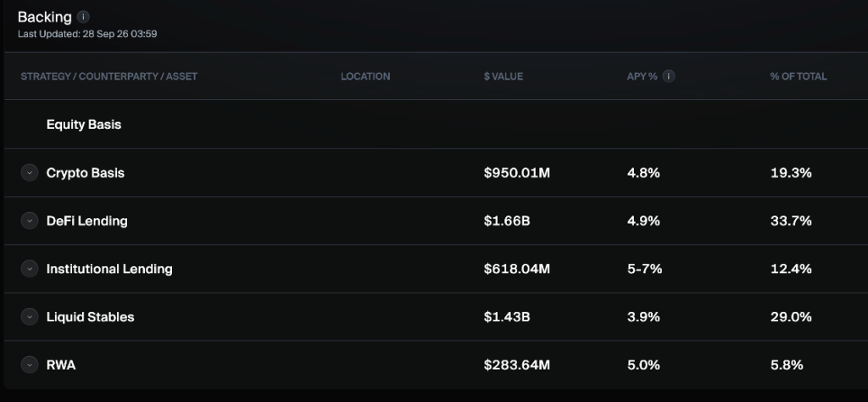Click the Liquid Stables label
This screenshot has height=402, width=868.
tap(90, 316)
